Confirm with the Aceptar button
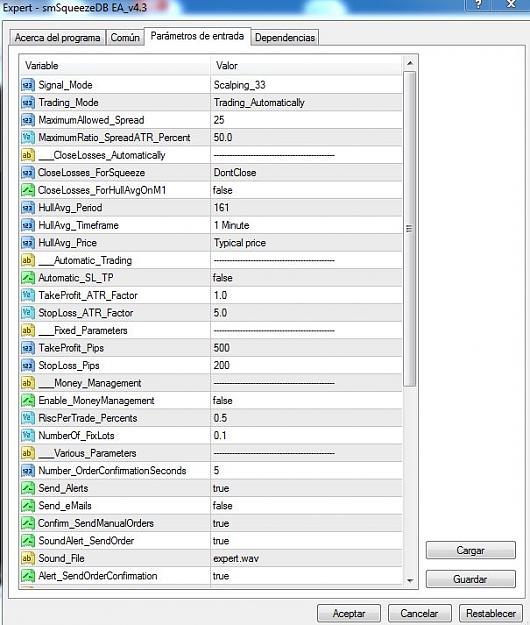The width and height of the screenshot is (530, 625). coord(349,613)
